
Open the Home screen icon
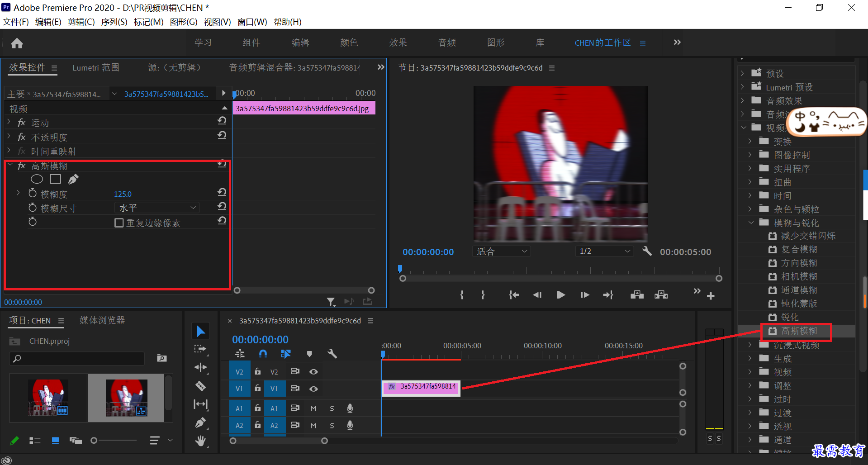pos(17,43)
